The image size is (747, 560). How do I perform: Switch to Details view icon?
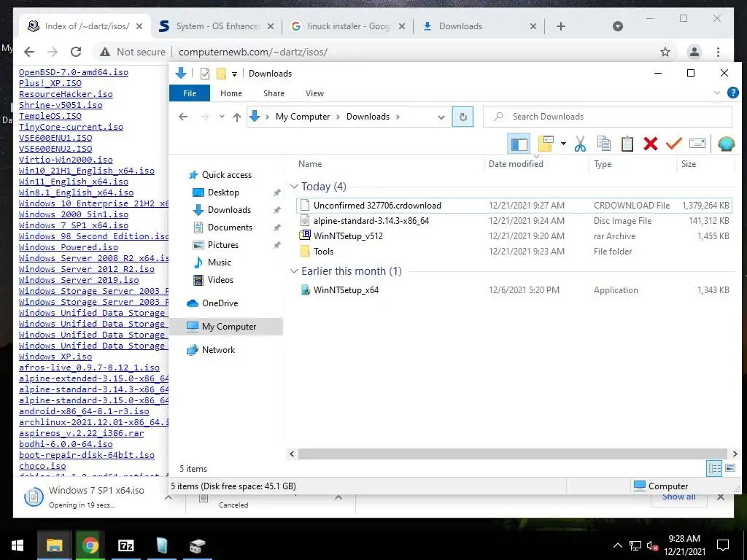pyautogui.click(x=714, y=468)
